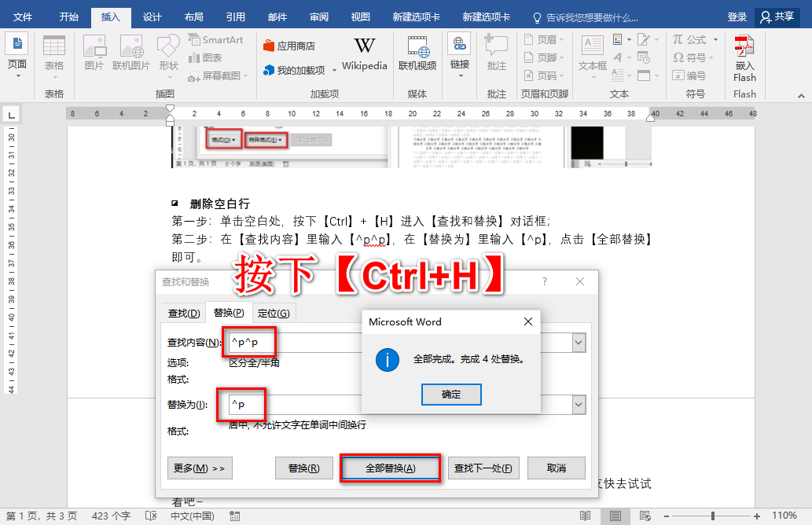Click the macro recording icon in status bar
812x525 pixels.
tap(234, 516)
